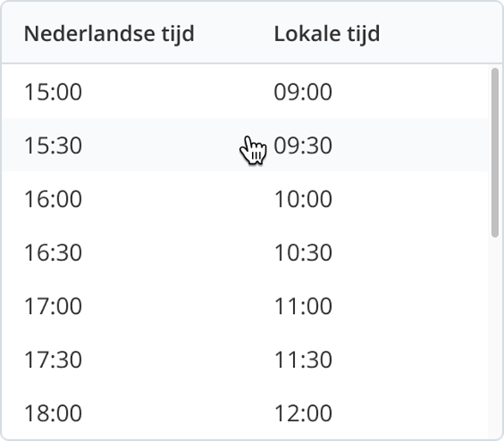Click the vertical scrollbar thumb

coord(495,153)
